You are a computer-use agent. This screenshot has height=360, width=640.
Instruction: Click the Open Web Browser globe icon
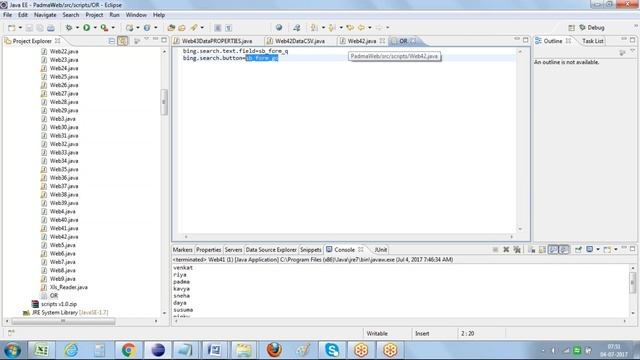[279, 28]
